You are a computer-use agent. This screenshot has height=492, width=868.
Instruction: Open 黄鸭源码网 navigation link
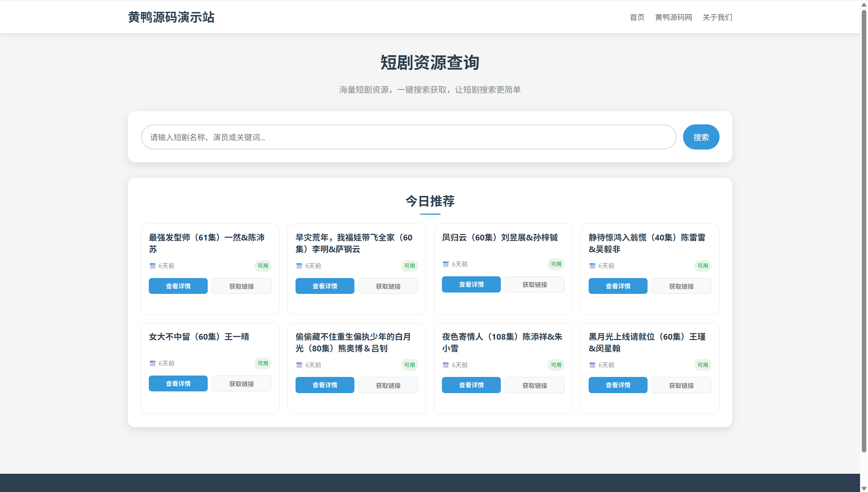click(x=673, y=17)
